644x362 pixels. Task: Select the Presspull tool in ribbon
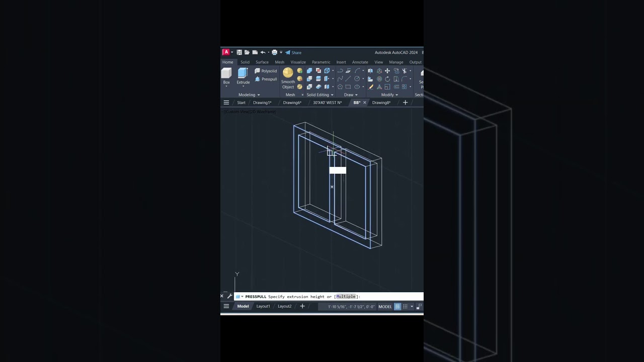266,79
